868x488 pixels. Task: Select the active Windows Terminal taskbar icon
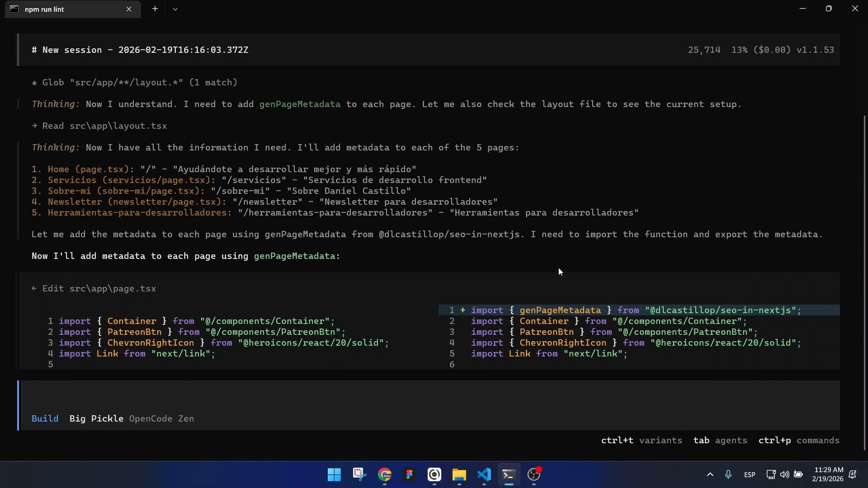[509, 475]
